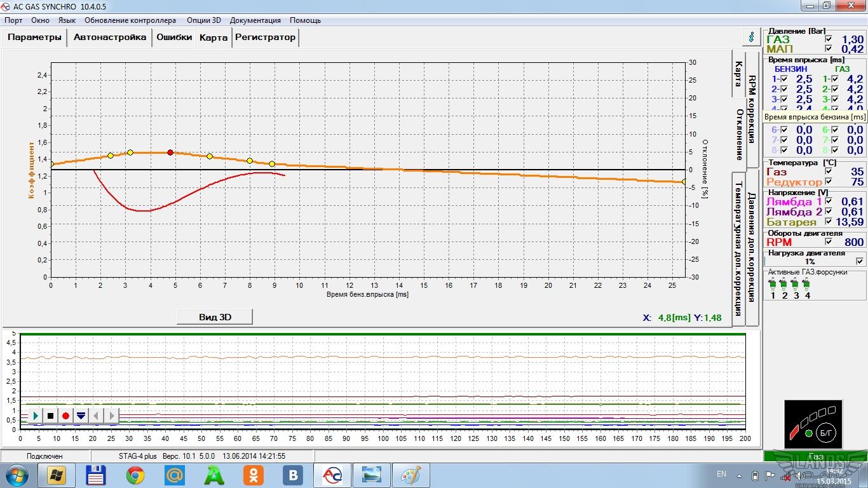This screenshot has width=868, height=488.
Task: Open the VK taskbar icon
Action: 292,475
